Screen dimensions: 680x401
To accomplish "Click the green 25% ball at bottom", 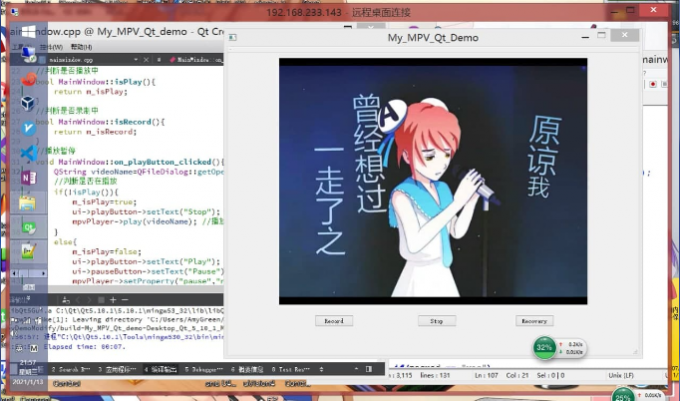I will (x=623, y=396).
